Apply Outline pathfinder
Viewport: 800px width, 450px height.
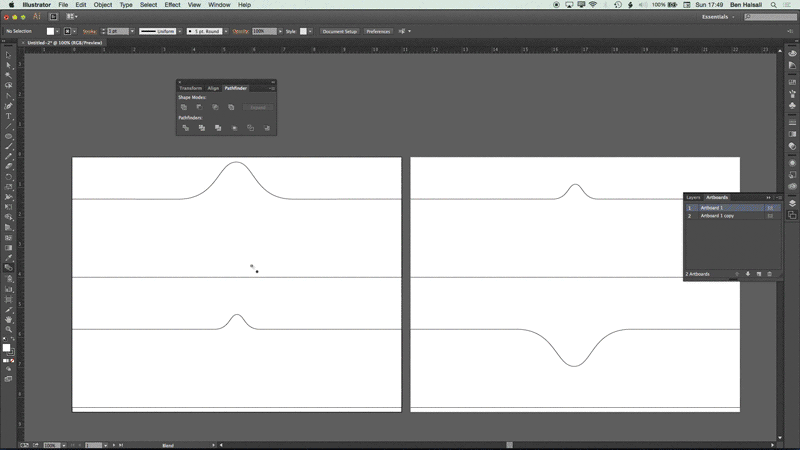(x=251, y=128)
